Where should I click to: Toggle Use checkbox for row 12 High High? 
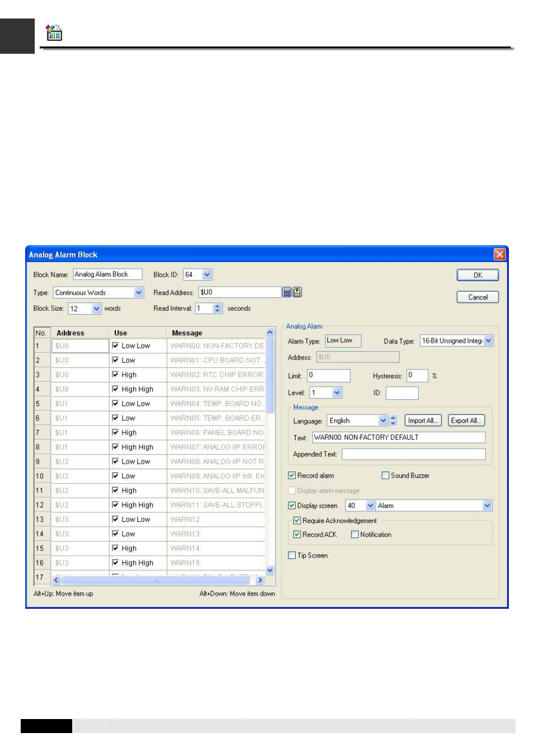(x=115, y=505)
